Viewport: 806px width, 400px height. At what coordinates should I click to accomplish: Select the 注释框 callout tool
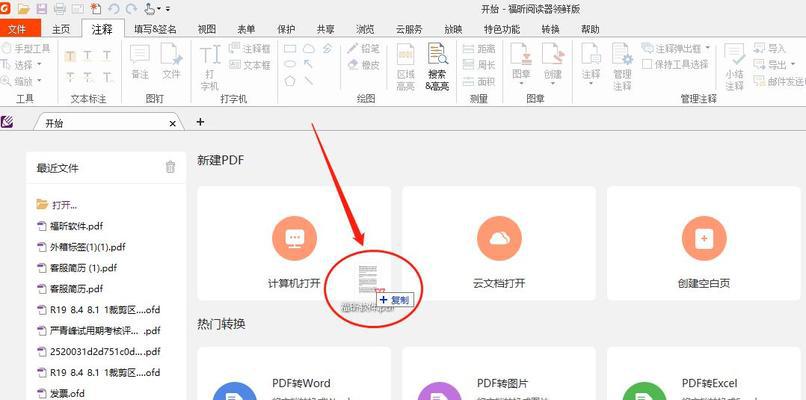[249, 48]
